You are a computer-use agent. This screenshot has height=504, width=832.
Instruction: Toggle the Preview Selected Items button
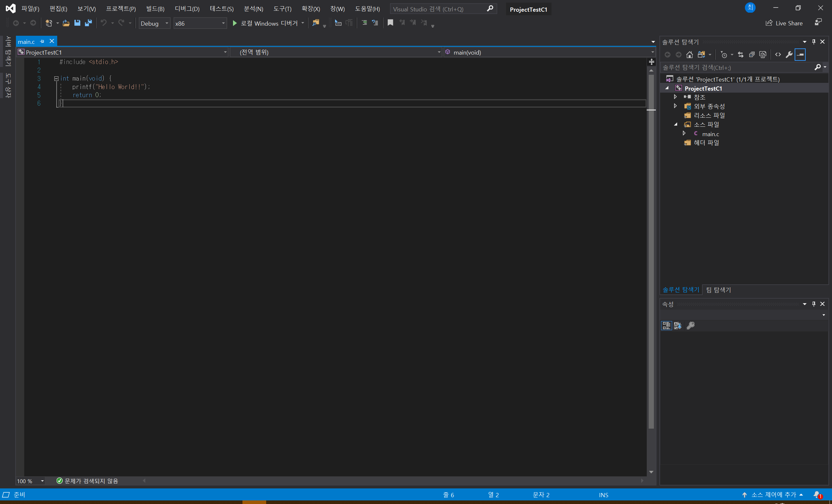point(800,54)
